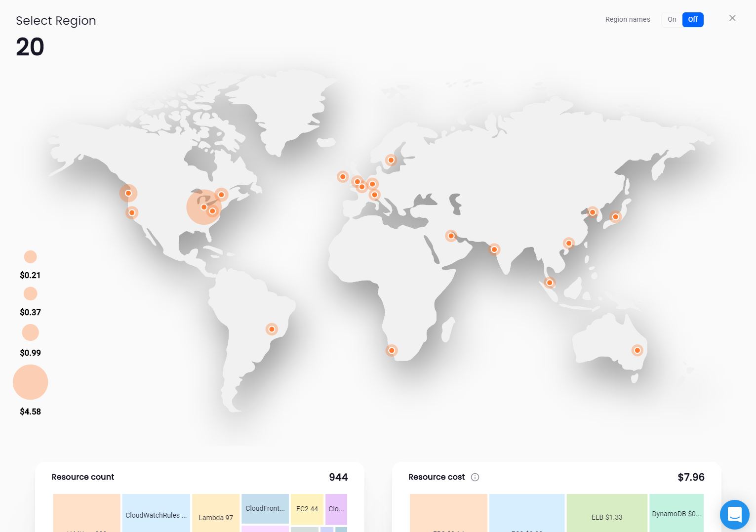Click the purple Clo... treemap cell

pyautogui.click(x=336, y=509)
